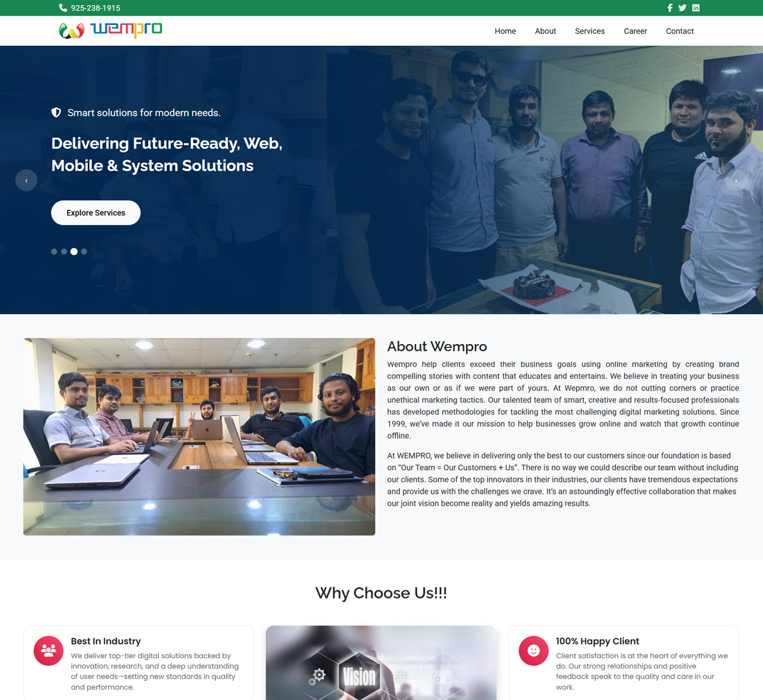Click the Vision image thumbnail
Image resolution: width=763 pixels, height=700 pixels.
point(381,663)
